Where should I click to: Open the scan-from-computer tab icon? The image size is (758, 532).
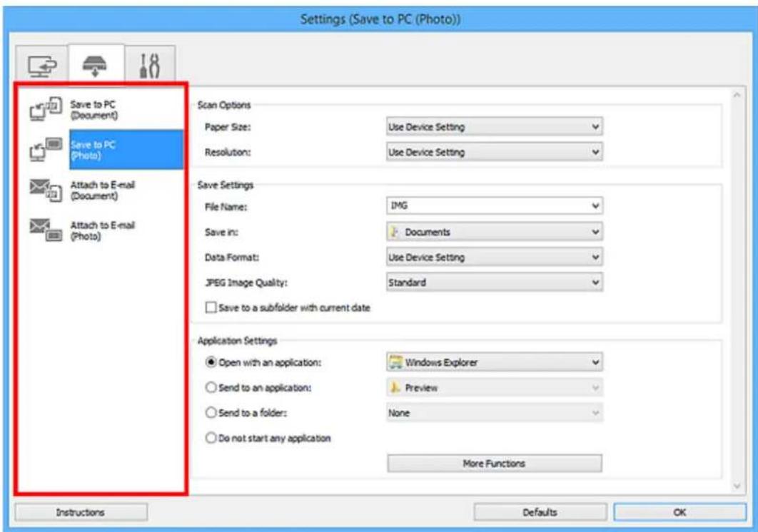42,66
